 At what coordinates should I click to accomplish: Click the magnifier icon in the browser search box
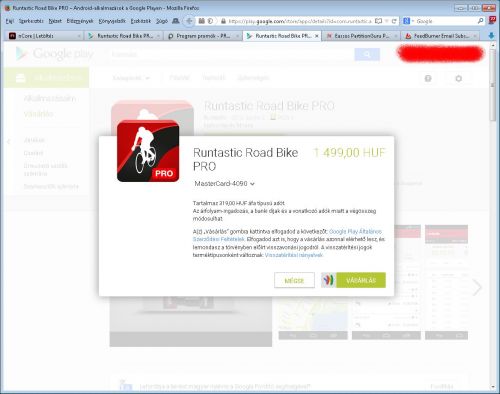pos(480,21)
